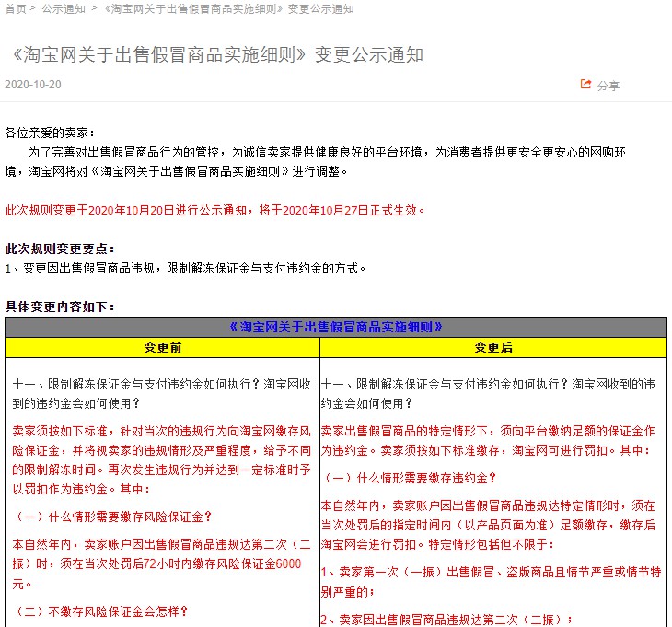This screenshot has height=627, width=672.
Task: Click the heading 此次规则变更要点
Action: click(60, 249)
